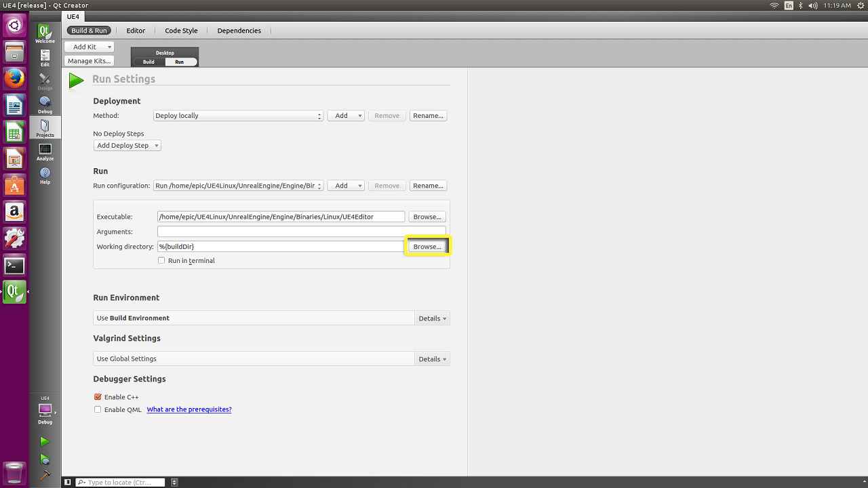Open the Deploy locally method dropdown

[x=238, y=116]
